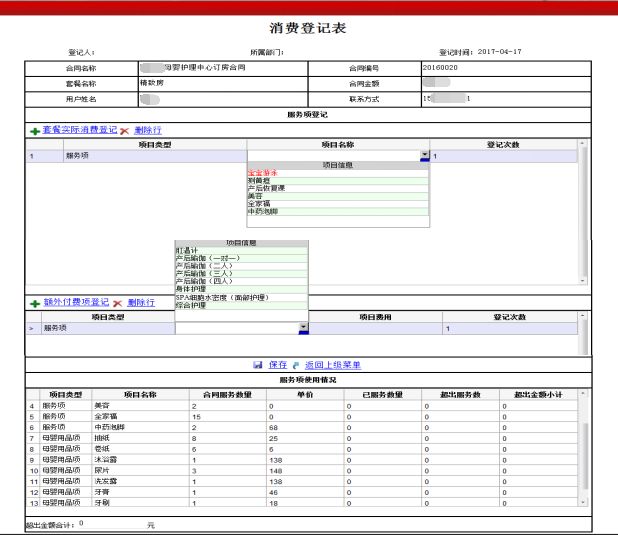Open the 额外付费项登记 link
The width and height of the screenshot is (618, 535).
(76, 302)
